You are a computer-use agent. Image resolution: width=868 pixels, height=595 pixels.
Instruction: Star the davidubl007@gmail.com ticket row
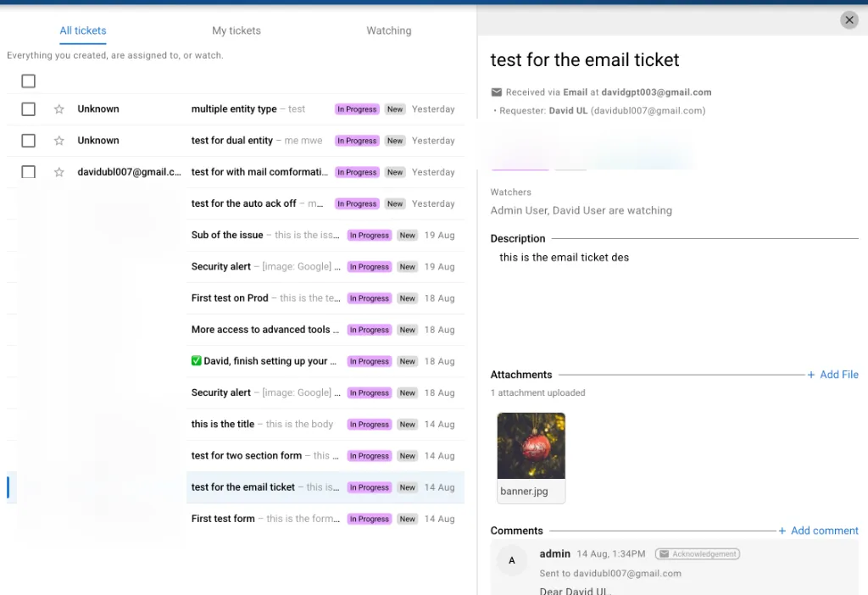(59, 172)
